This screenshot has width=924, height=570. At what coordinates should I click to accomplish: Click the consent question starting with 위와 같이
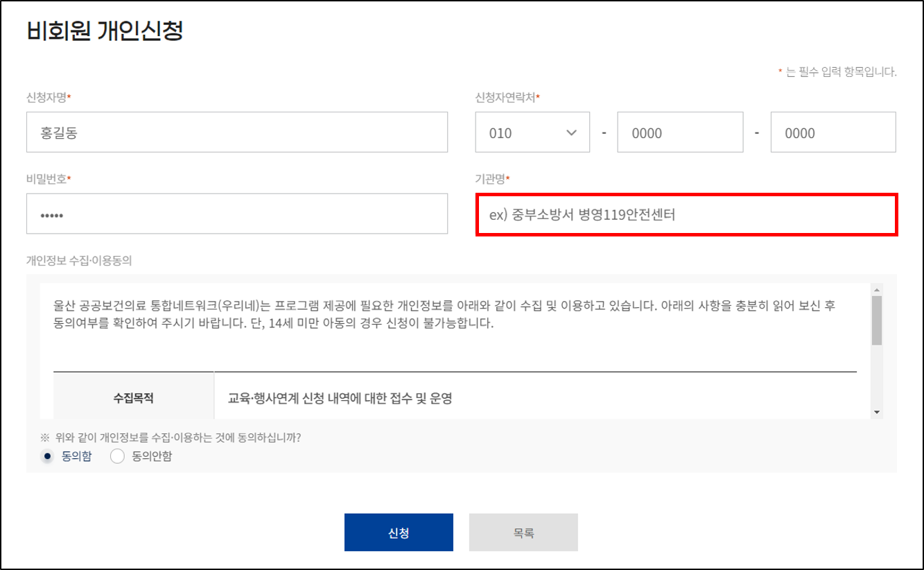pyautogui.click(x=171, y=438)
